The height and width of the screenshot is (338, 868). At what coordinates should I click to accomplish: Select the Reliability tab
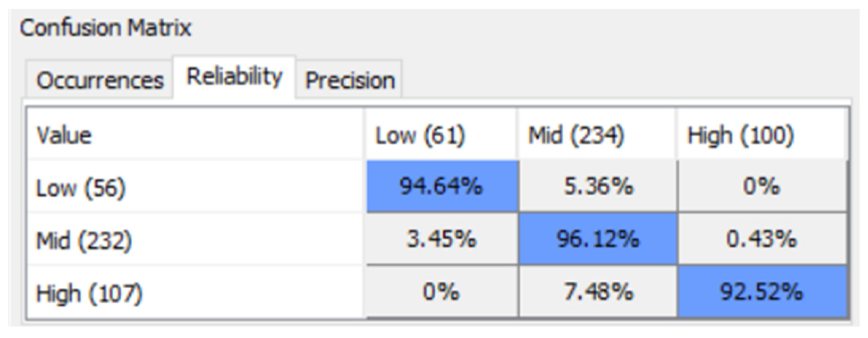tap(234, 77)
